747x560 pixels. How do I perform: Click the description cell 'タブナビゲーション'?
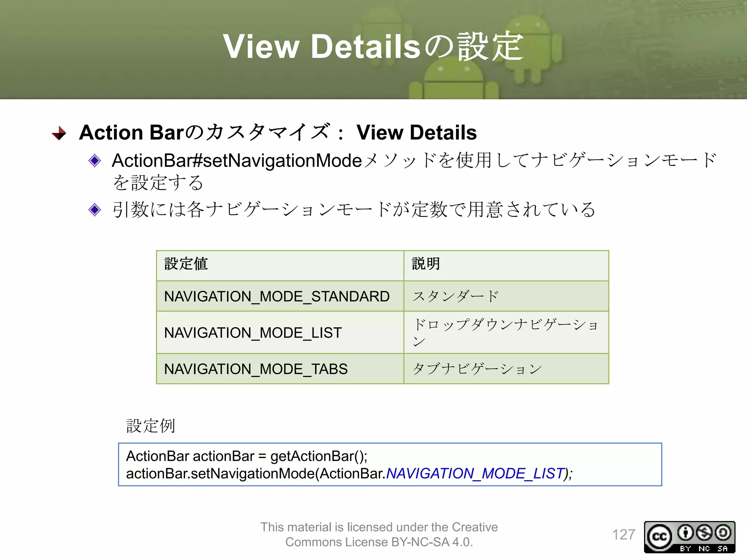click(506, 369)
